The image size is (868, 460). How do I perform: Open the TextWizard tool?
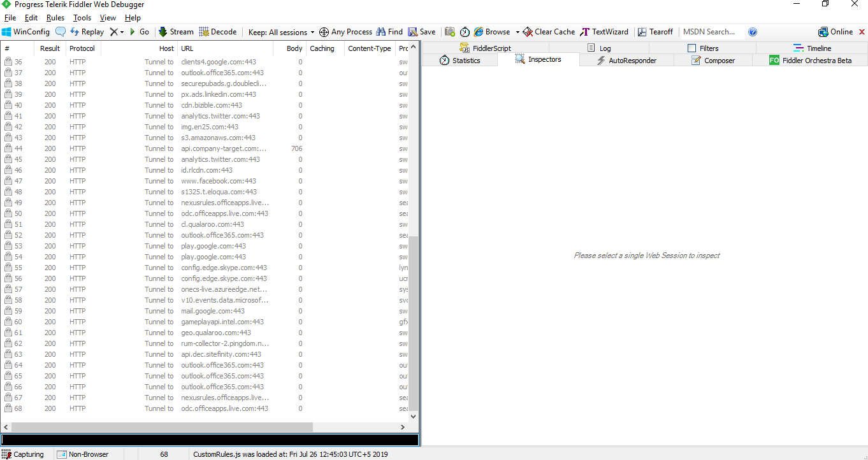coord(604,32)
